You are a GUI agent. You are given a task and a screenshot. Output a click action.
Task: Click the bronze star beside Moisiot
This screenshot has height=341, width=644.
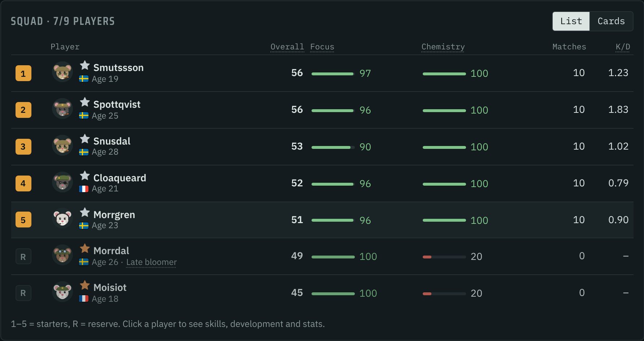[85, 285]
